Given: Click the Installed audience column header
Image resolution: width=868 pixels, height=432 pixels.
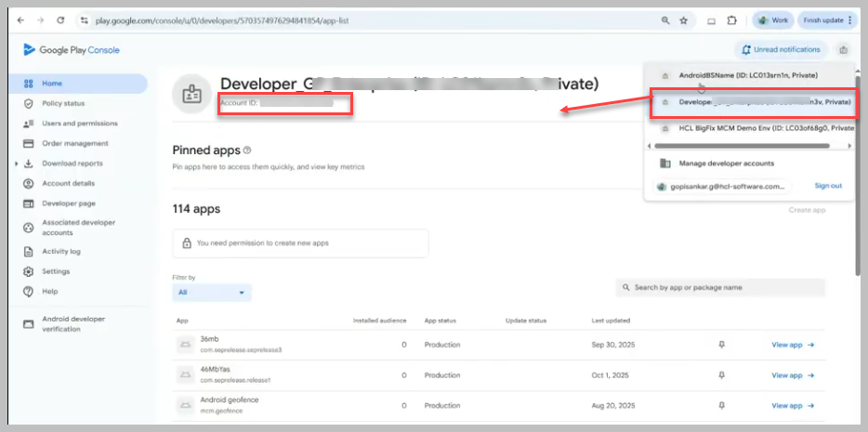Looking at the screenshot, I should coord(380,321).
